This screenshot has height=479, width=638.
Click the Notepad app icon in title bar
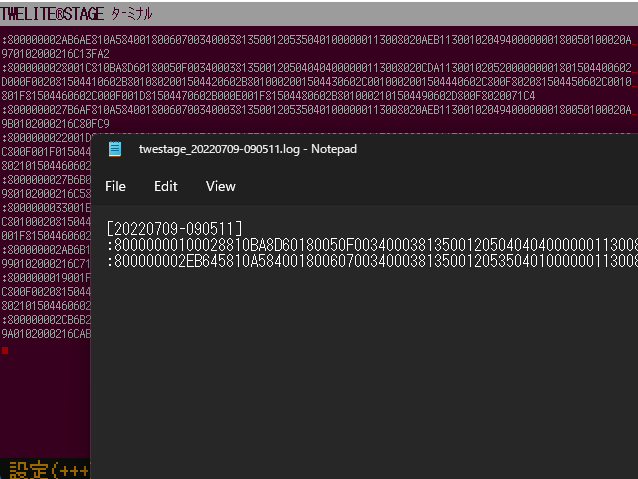point(116,149)
